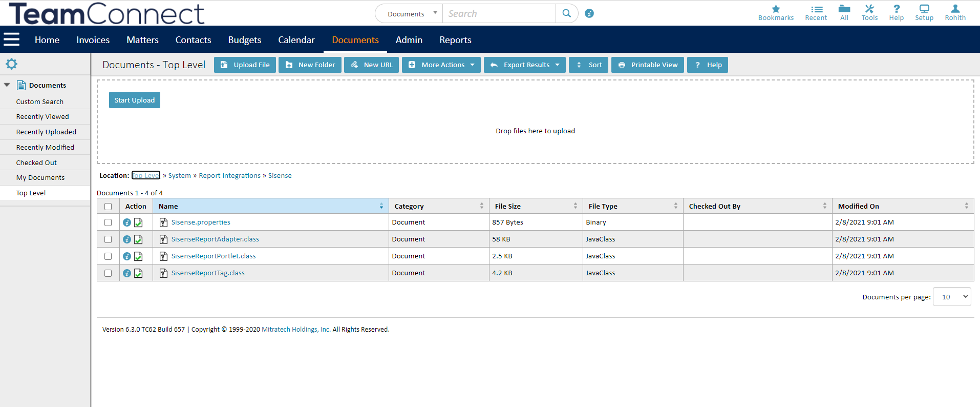The image size is (980, 407).
Task: Click the New URL button
Action: click(x=371, y=65)
